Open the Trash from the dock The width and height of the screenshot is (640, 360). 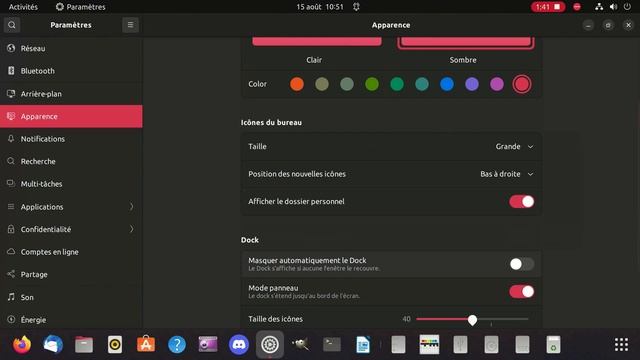point(553,344)
